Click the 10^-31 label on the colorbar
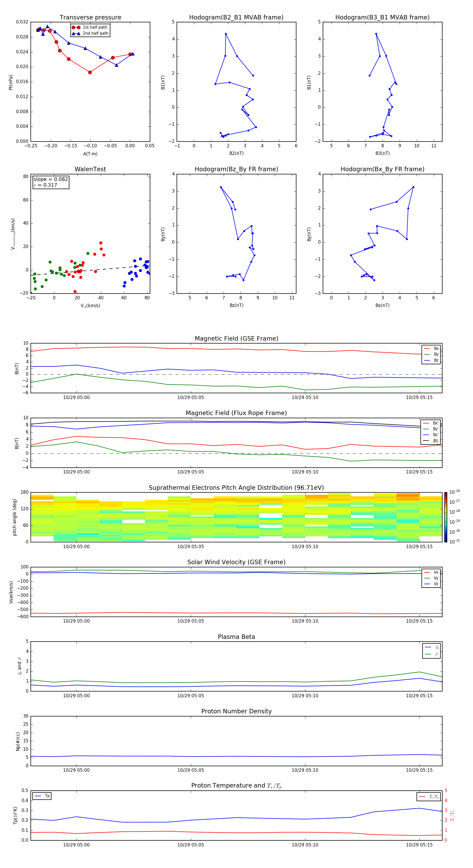Viewport: 473px width, 868px height. [x=455, y=542]
